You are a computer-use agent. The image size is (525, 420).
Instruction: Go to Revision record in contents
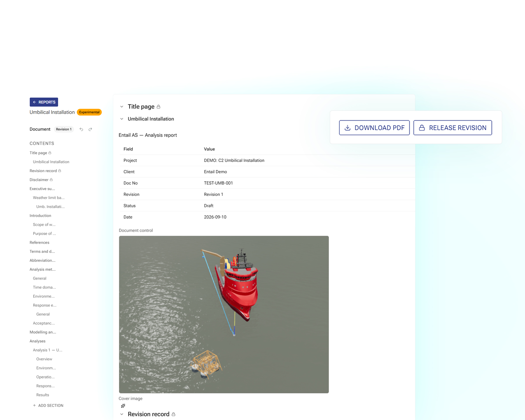[x=43, y=171]
